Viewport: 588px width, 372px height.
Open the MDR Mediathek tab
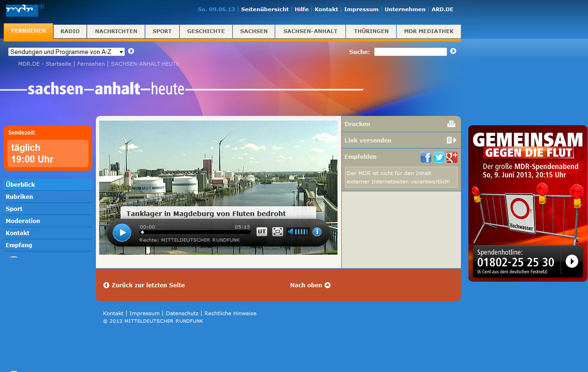[x=429, y=31]
